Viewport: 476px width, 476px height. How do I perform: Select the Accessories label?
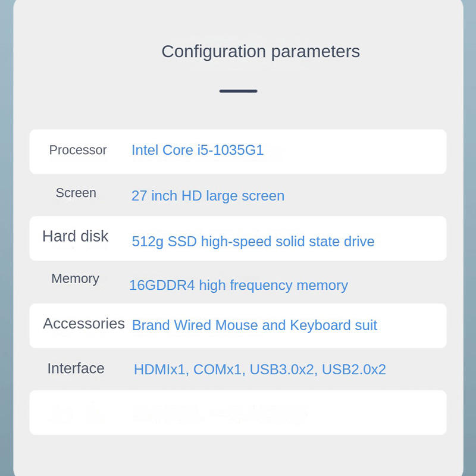(x=84, y=324)
